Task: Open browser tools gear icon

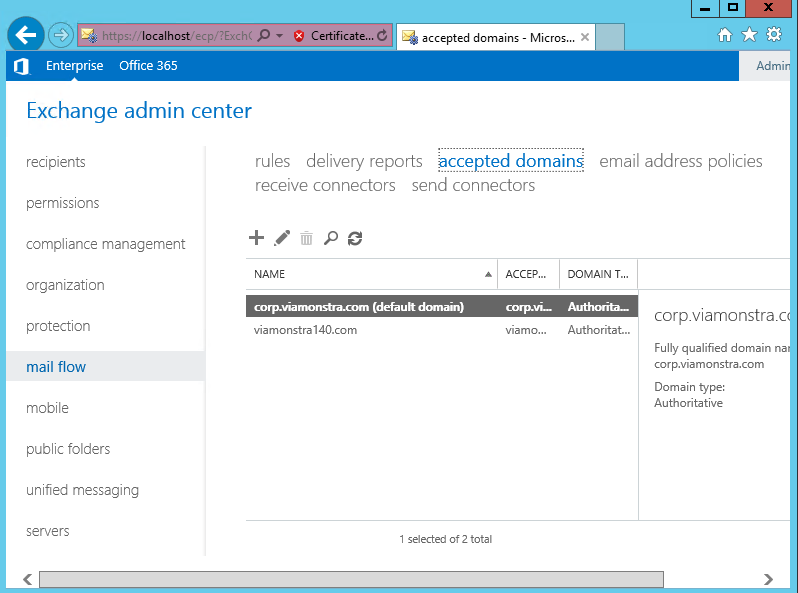Action: pos(774,35)
